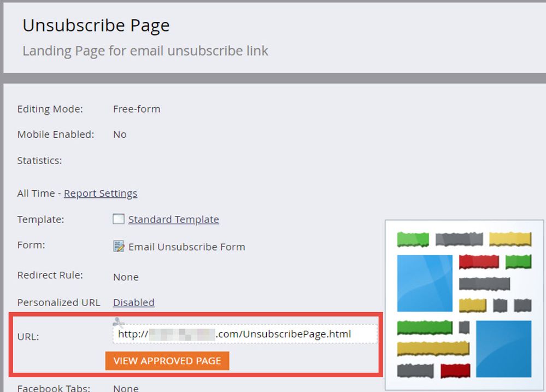This screenshot has width=546, height=392.
Task: Click the Mobile Enabled No value
Action: [120, 134]
